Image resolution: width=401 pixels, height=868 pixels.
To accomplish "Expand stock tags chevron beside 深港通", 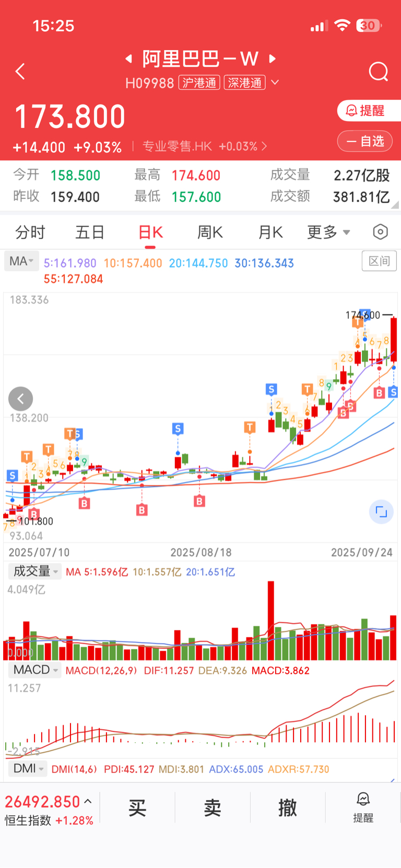I will tap(275, 82).
